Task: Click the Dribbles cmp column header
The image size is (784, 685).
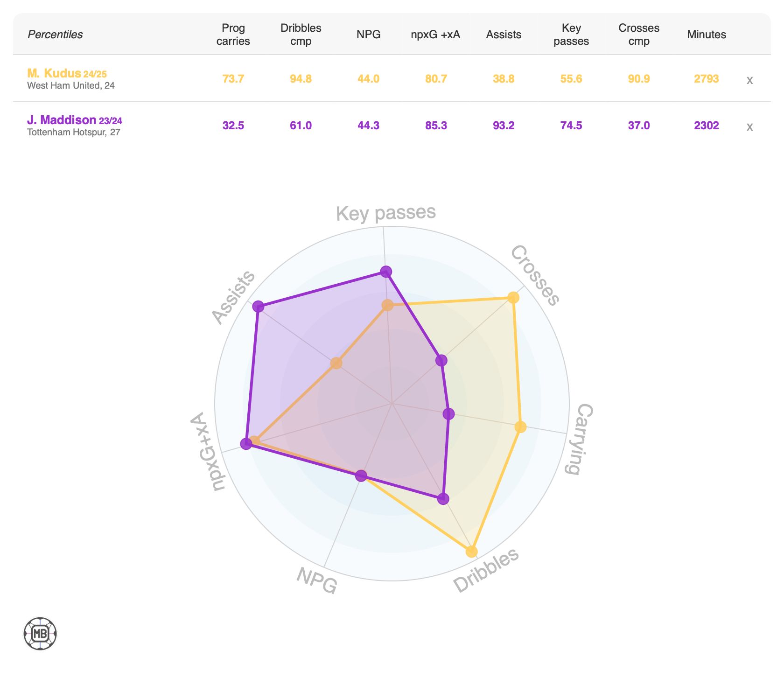Action: pos(301,35)
